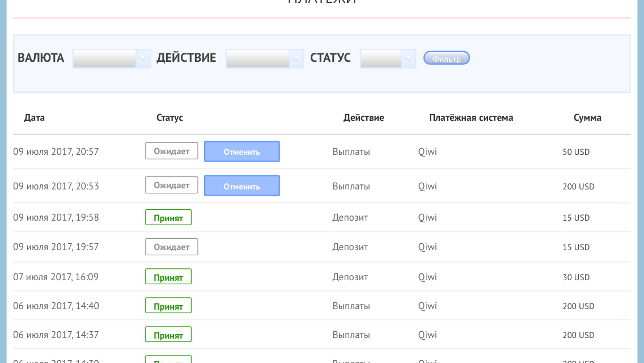644x363 pixels.
Task: Click the Фильтр button
Action: click(x=447, y=58)
